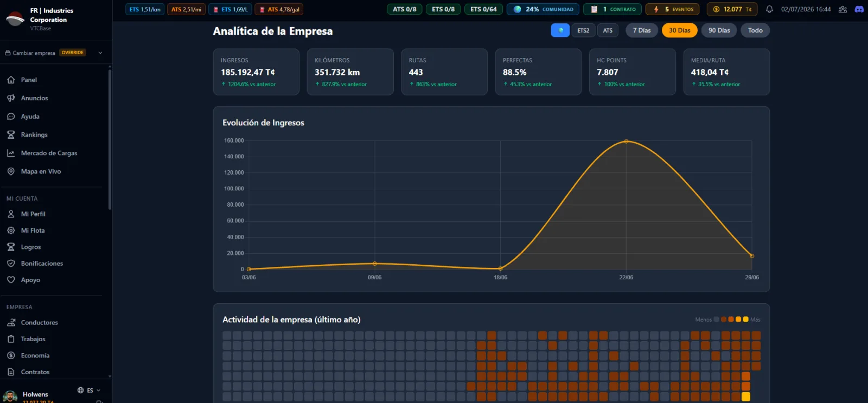Click the Anuncios megaphone icon
868x403 pixels.
pyautogui.click(x=11, y=98)
